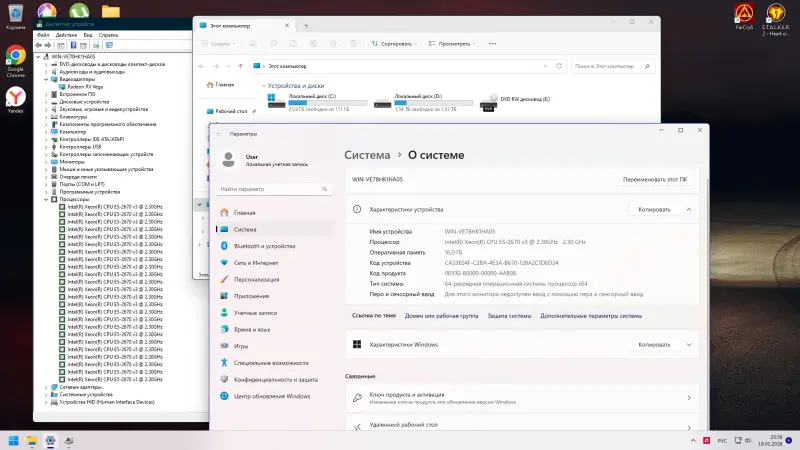
Task: Select Bluetooth и устройства in Settings sidebar
Action: 264,245
